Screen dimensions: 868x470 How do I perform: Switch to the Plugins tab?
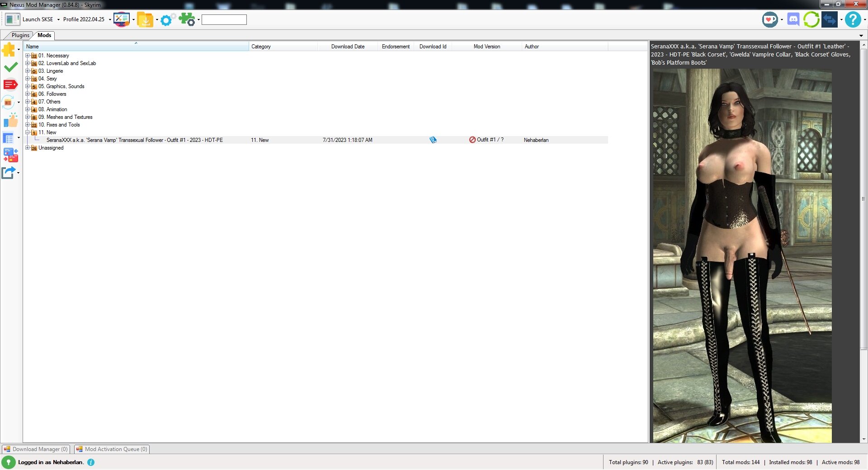pos(20,35)
